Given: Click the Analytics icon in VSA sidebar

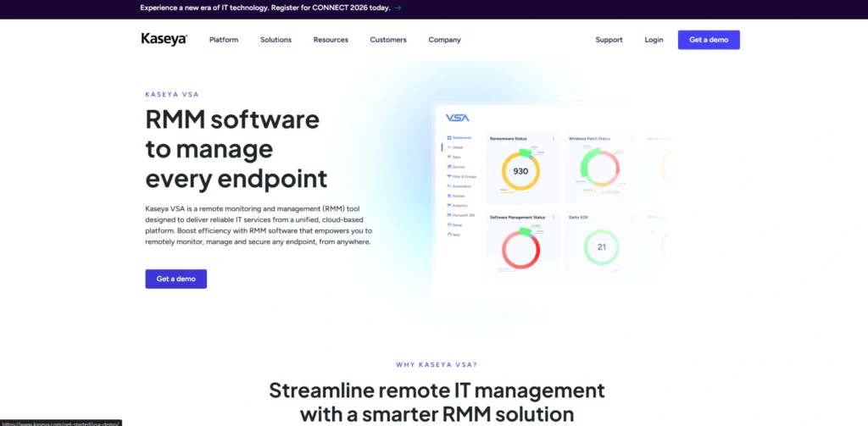Looking at the screenshot, I should pos(449,205).
